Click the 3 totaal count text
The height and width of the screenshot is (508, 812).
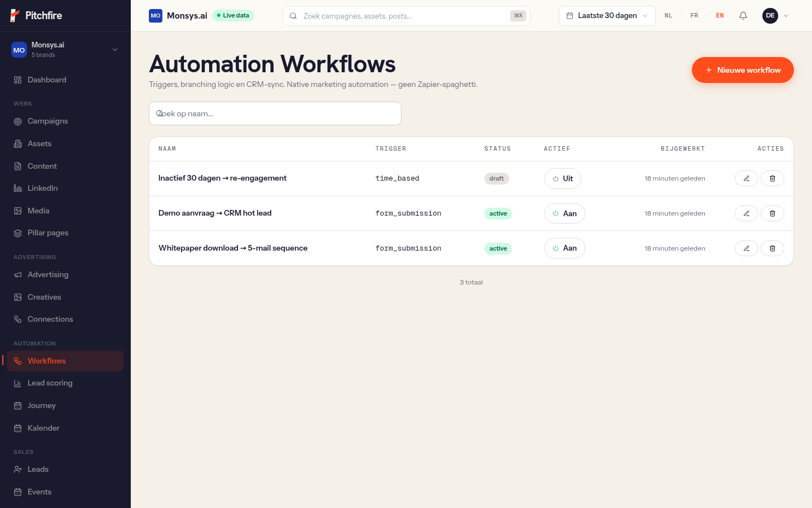pyautogui.click(x=471, y=282)
